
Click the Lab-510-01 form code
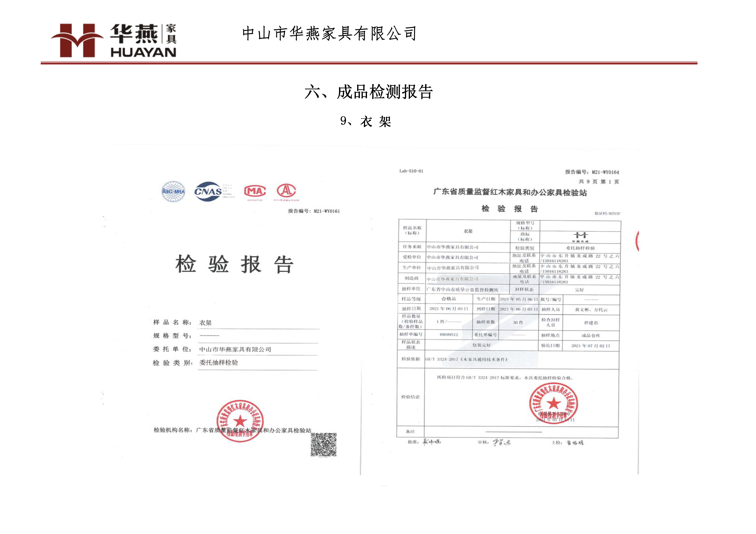pyautogui.click(x=411, y=171)
